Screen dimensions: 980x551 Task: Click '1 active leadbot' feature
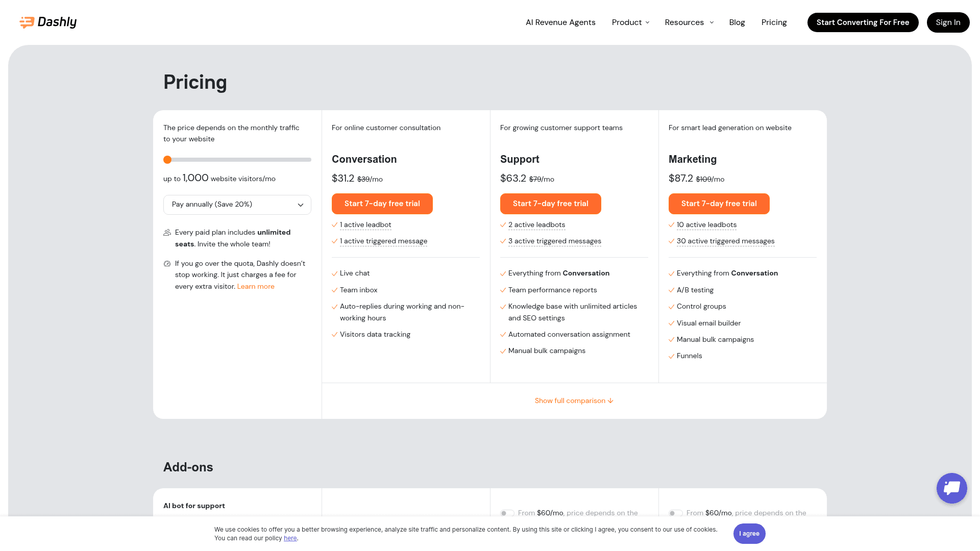pyautogui.click(x=365, y=225)
